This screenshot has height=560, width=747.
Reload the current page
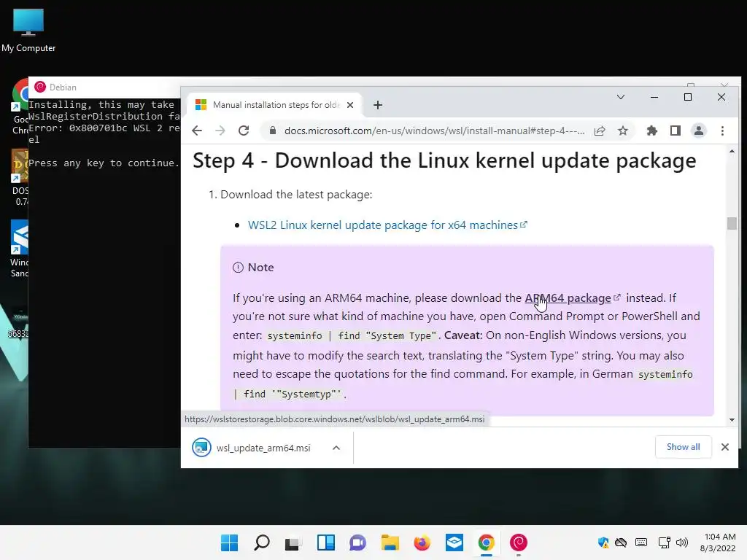click(244, 131)
